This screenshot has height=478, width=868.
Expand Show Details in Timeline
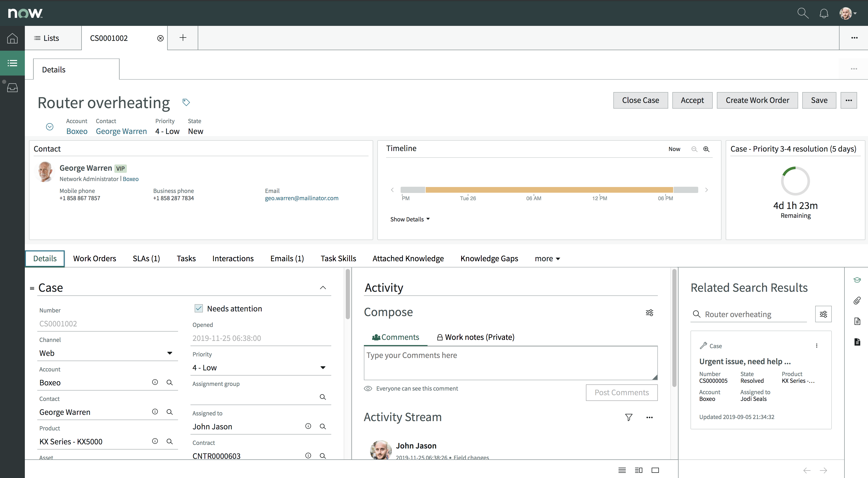pyautogui.click(x=410, y=219)
